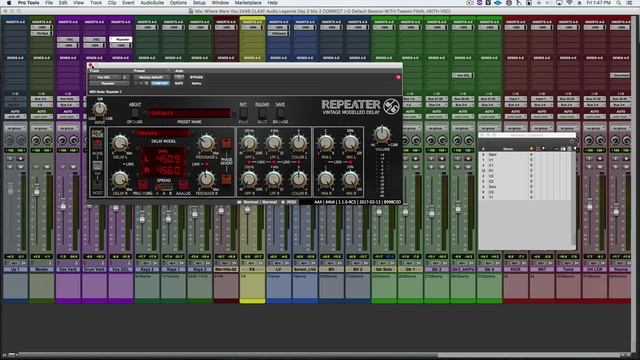This screenshot has height=360, width=640.
Task: Click the volume fader on the FX track
Action: coord(247,210)
